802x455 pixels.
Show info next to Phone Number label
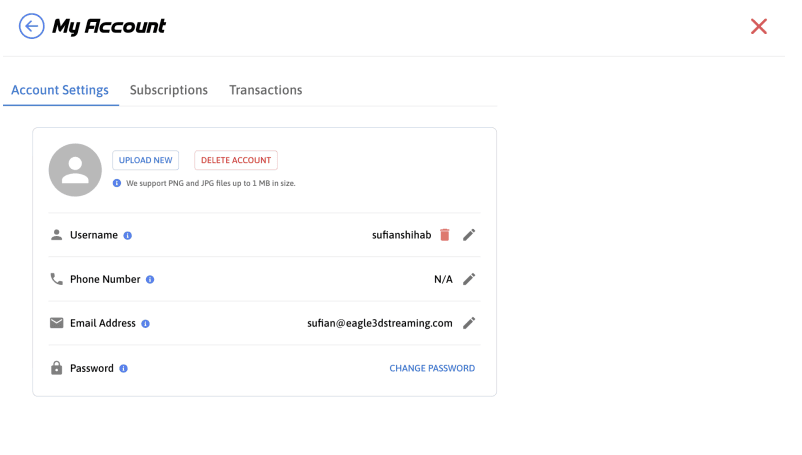[x=150, y=280]
